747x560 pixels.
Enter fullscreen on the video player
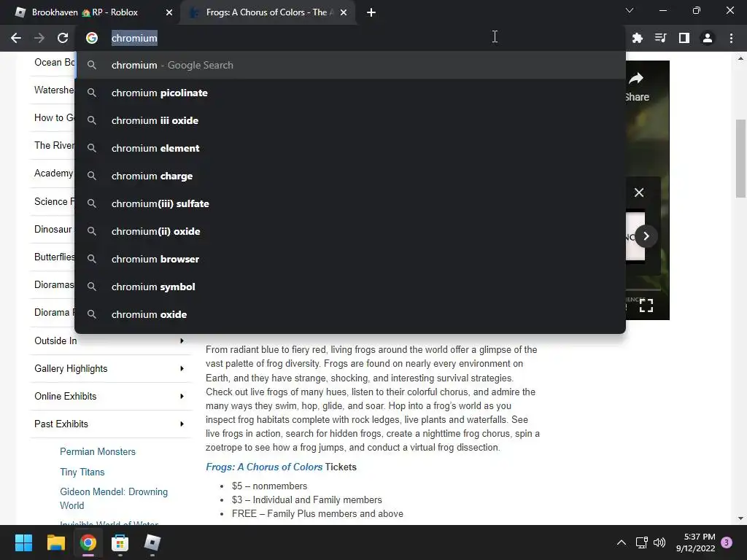point(646,306)
